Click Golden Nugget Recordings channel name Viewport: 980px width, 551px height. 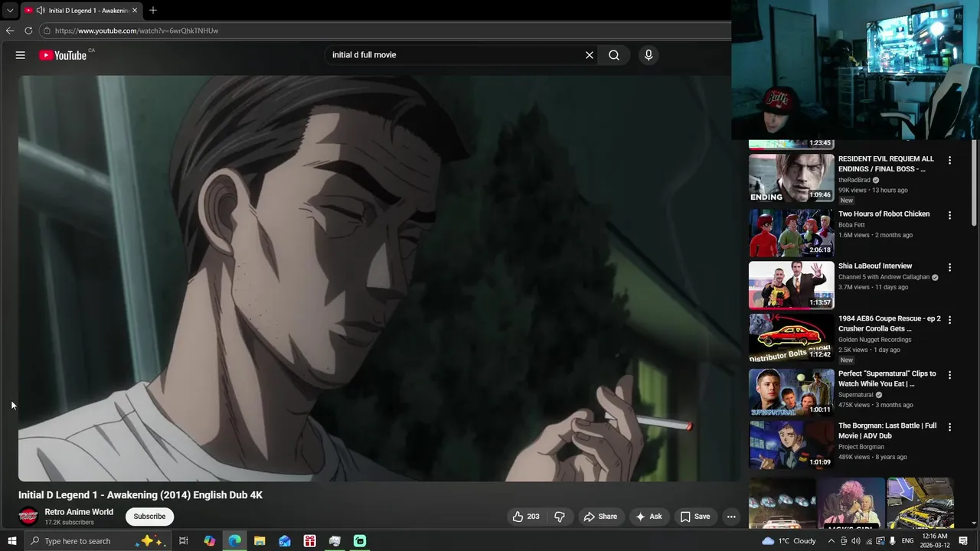point(874,340)
